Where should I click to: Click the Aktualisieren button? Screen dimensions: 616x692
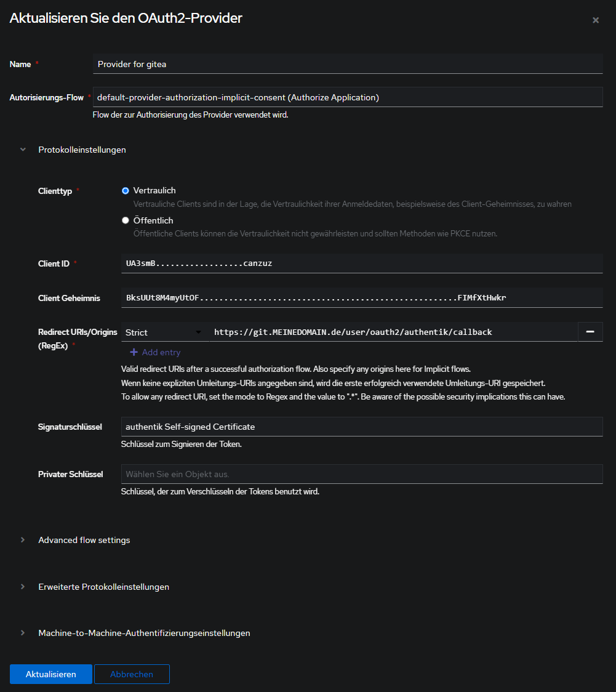[x=51, y=674]
